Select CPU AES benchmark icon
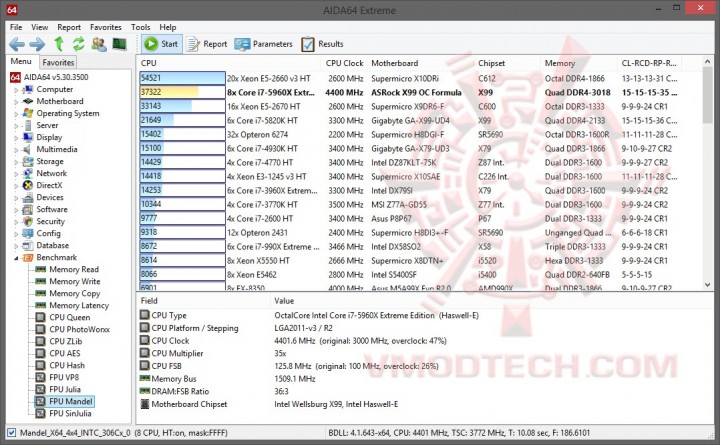 41,353
